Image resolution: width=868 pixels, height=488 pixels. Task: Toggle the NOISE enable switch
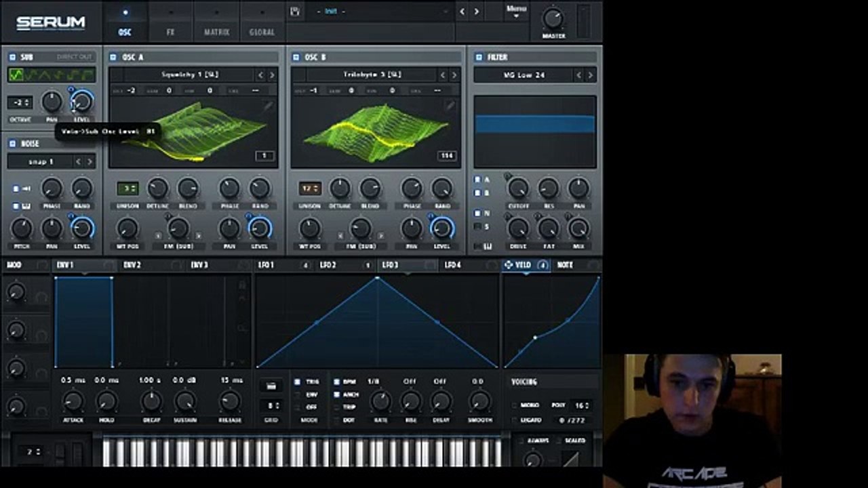coord(12,144)
